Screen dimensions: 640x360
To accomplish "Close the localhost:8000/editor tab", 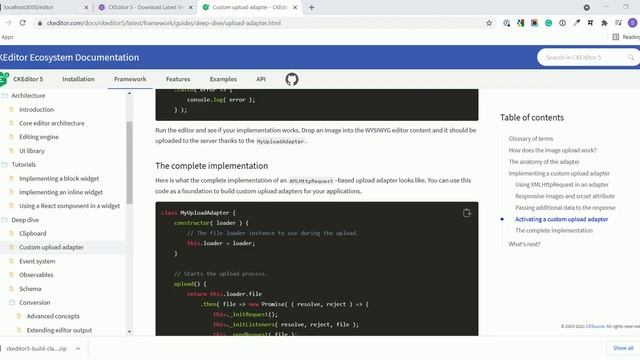I will tap(86, 7).
